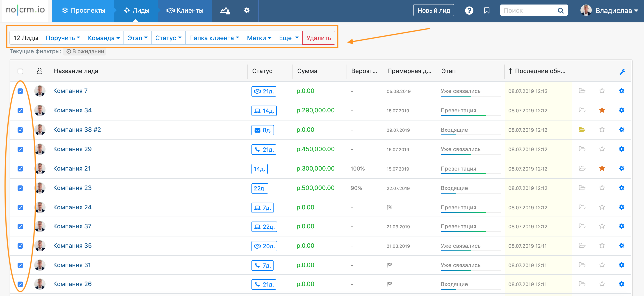Expand the Поручить dropdown
Screen dimensions: 644x296
coord(63,38)
